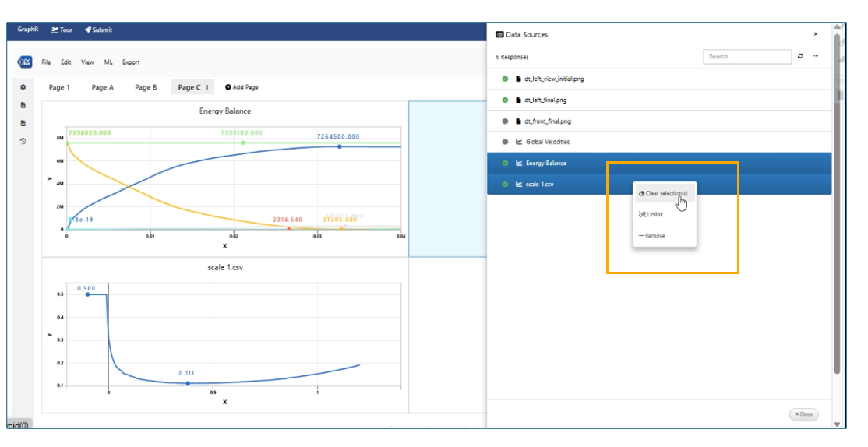Open the more options ellipsis in Data Sources
The image size is (868, 447).
[x=816, y=56]
